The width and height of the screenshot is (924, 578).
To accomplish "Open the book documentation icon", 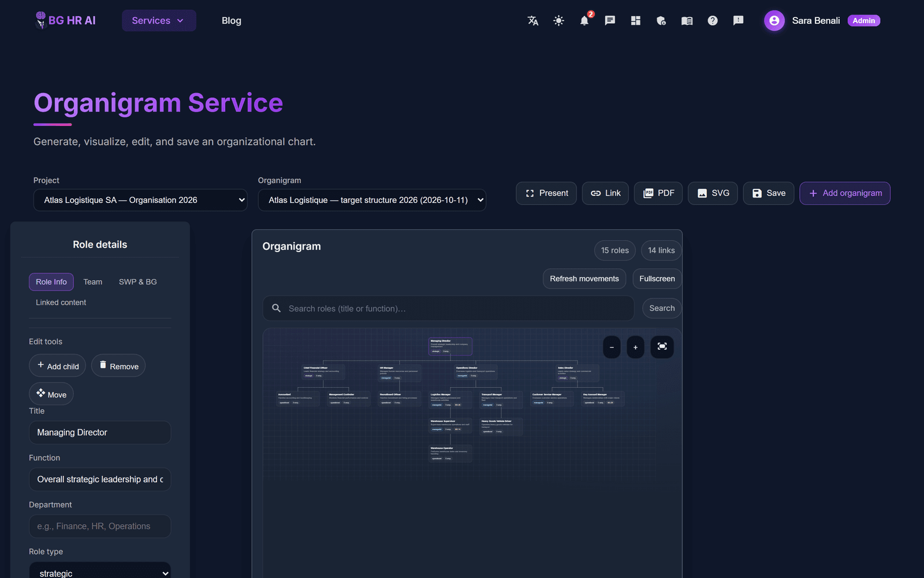I will [687, 21].
